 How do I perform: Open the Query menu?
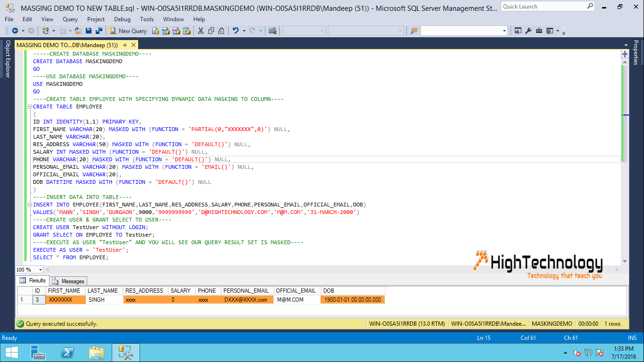(70, 19)
